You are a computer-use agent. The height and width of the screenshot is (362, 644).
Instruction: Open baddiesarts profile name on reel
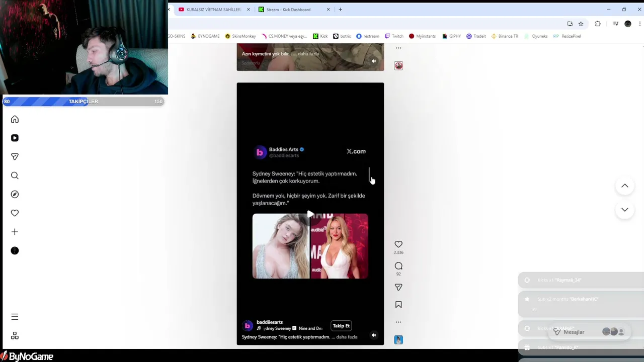point(270,322)
